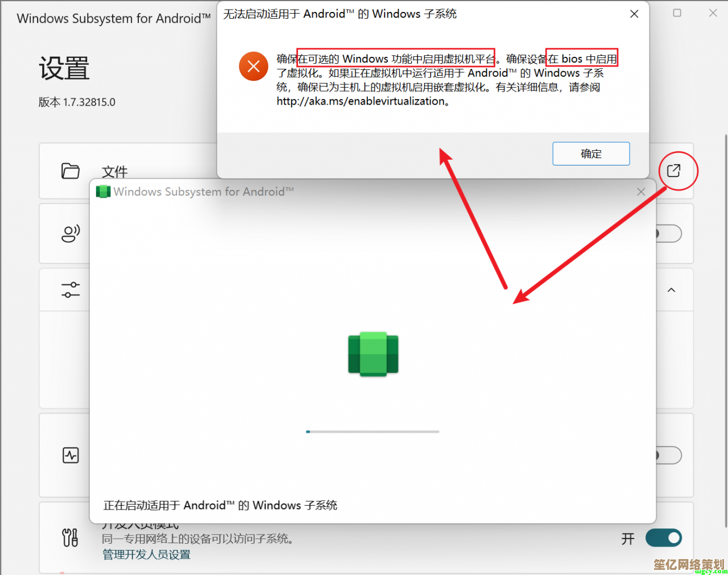Collapse the section with chevron arrow
The image size is (728, 575).
671,290
